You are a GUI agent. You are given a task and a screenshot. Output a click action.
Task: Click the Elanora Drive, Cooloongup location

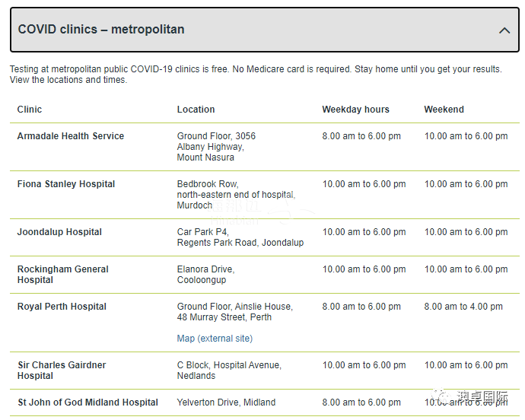pyautogui.click(x=205, y=275)
